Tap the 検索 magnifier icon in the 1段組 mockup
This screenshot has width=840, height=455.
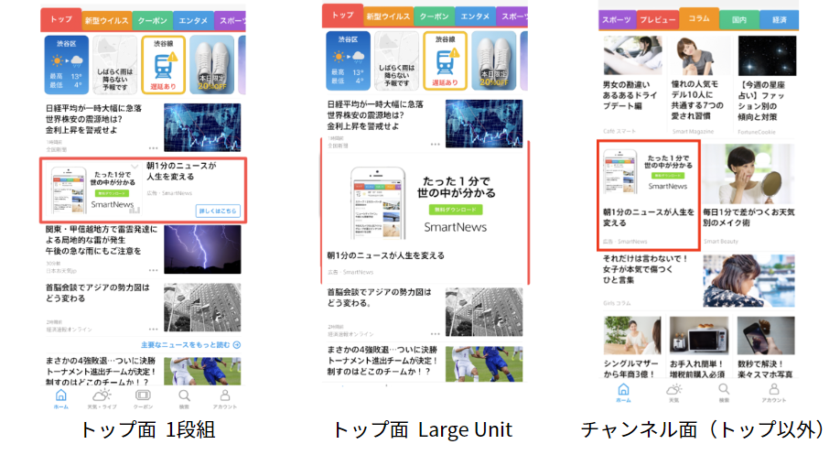[x=184, y=398]
